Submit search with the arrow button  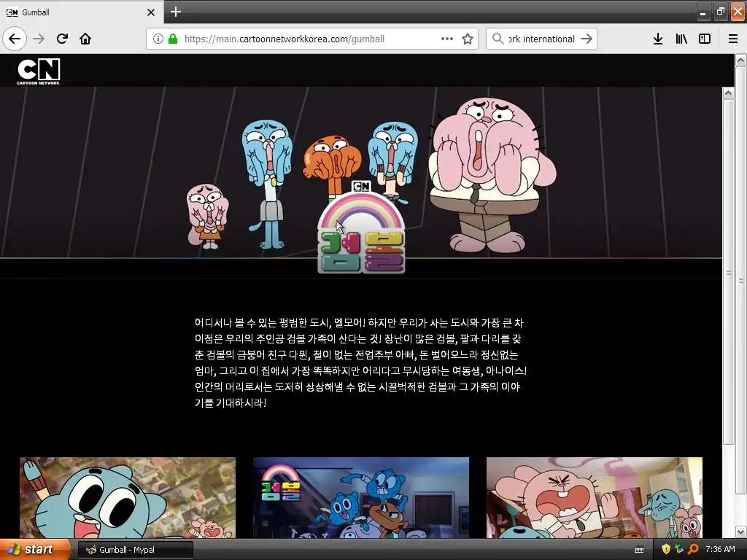coord(587,39)
